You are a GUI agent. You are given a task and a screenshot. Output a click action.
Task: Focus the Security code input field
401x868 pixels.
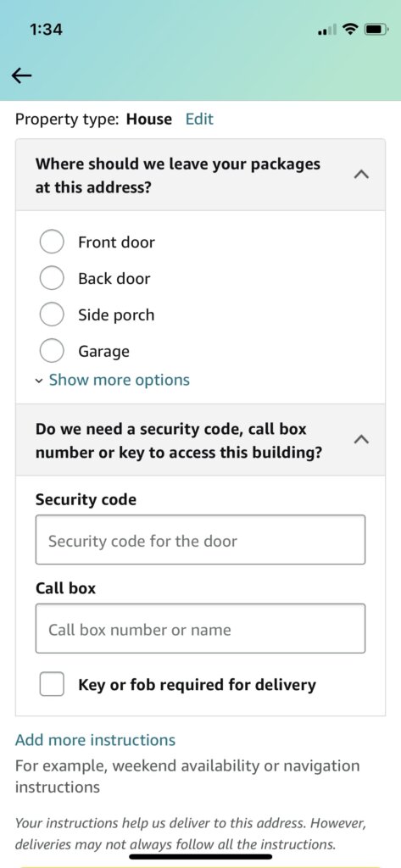[200, 540]
